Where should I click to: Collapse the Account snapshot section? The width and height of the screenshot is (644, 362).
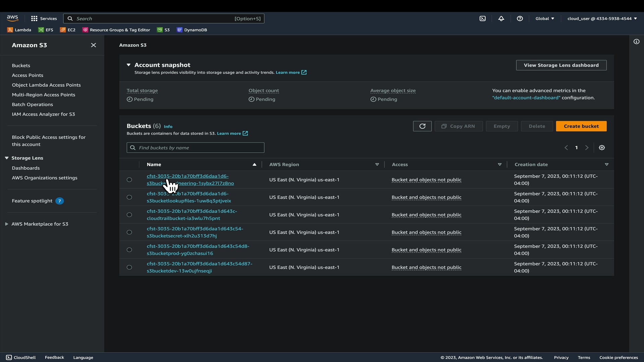(x=128, y=65)
